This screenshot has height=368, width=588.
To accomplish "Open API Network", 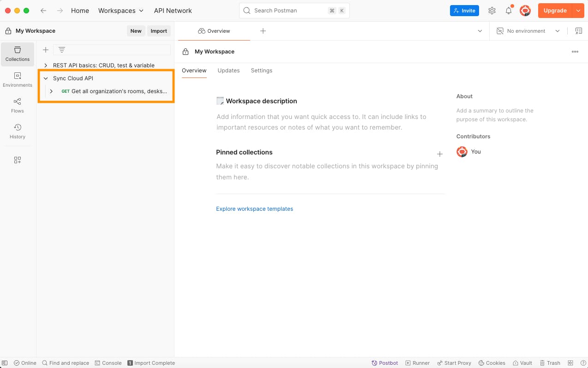I will pyautogui.click(x=173, y=11).
